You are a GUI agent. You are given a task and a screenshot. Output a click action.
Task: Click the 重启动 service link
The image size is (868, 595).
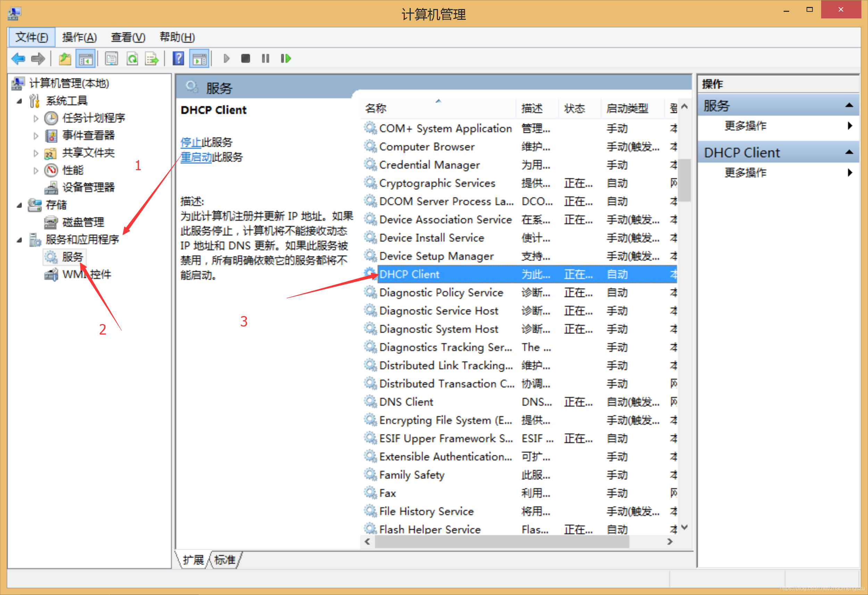click(196, 157)
